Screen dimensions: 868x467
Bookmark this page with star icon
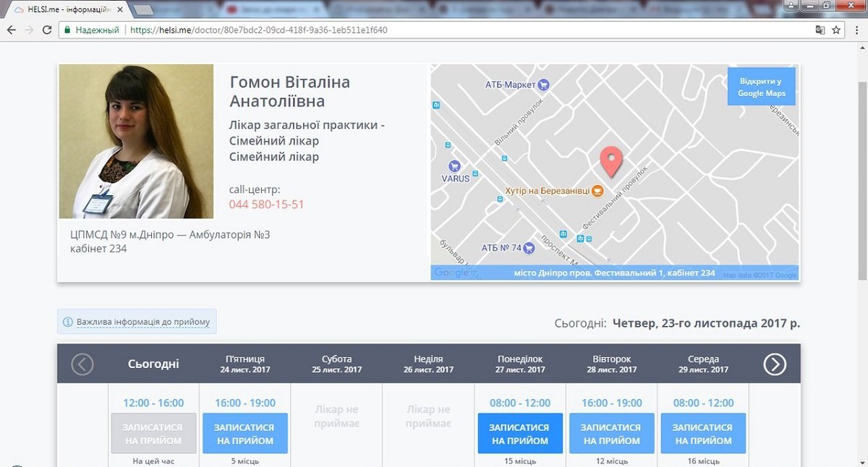point(836,30)
